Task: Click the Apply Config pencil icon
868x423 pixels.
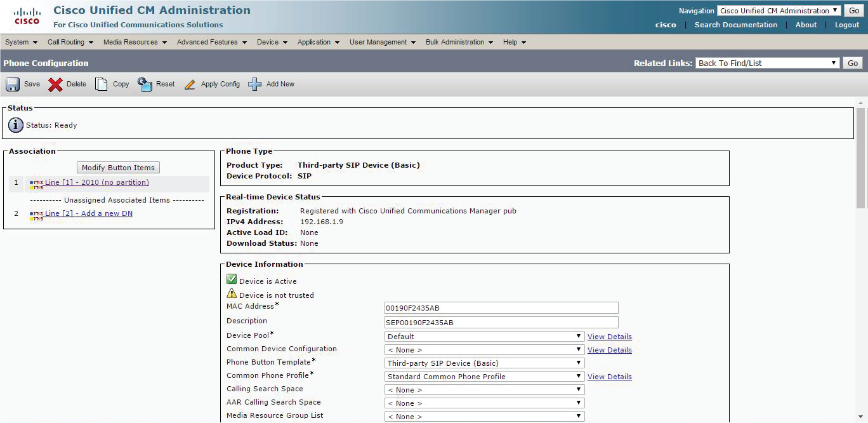Action: tap(190, 84)
